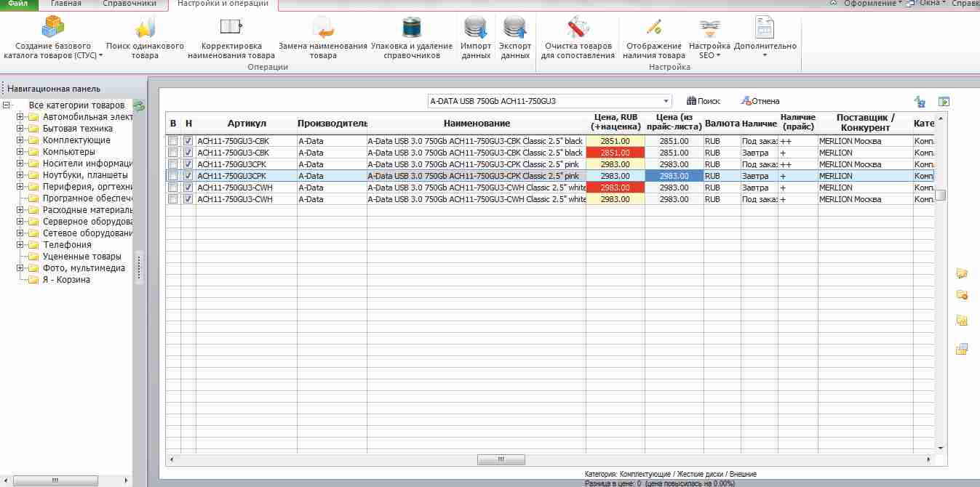Sort by Цена, RUB (+наценка) header

[616, 123]
